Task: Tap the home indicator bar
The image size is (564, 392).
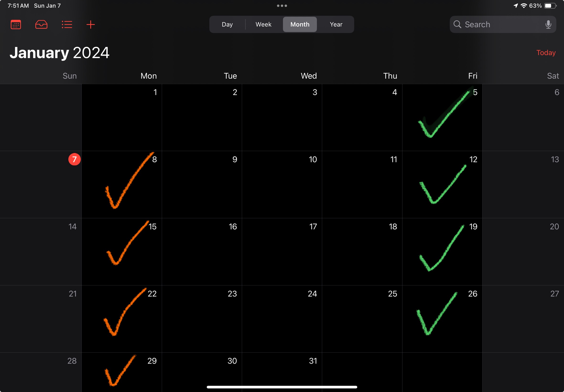Action: pos(282,387)
